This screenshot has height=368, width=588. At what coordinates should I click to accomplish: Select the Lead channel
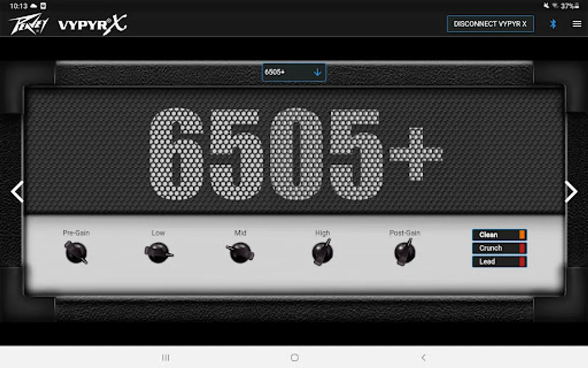tap(499, 262)
